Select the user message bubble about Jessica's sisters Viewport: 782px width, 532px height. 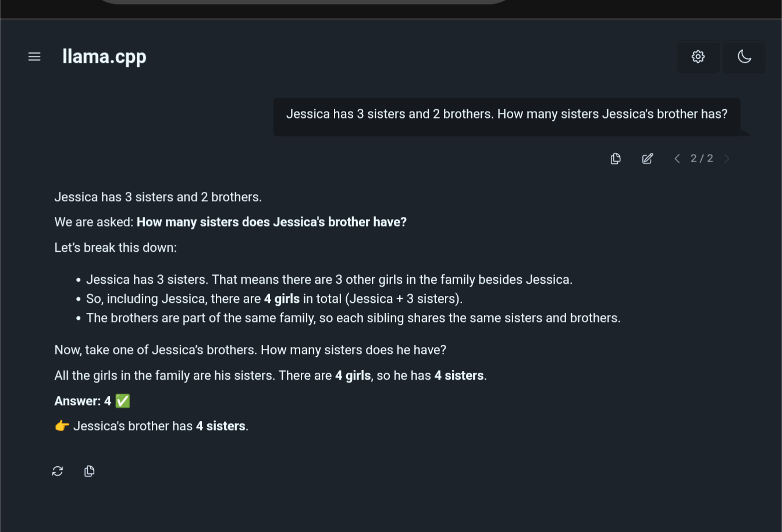coord(507,117)
